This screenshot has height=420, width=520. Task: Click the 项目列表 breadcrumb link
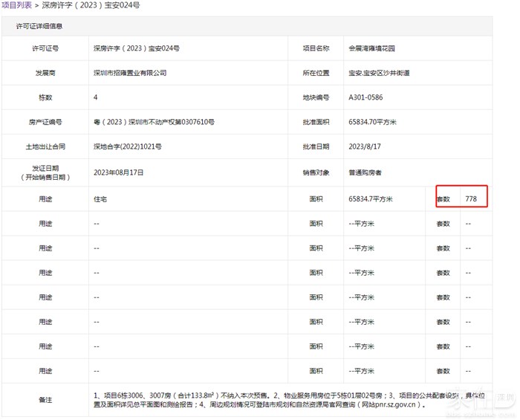pos(16,5)
